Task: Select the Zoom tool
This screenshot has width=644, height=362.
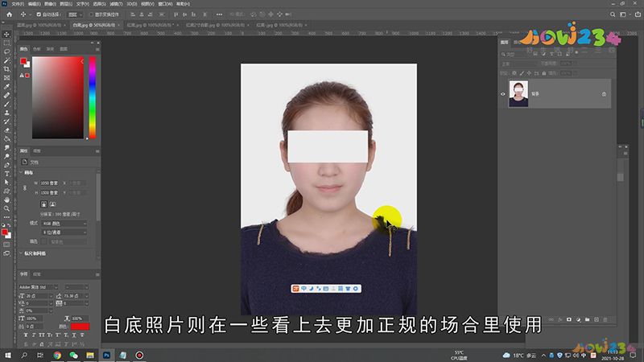Action: coord(6,208)
